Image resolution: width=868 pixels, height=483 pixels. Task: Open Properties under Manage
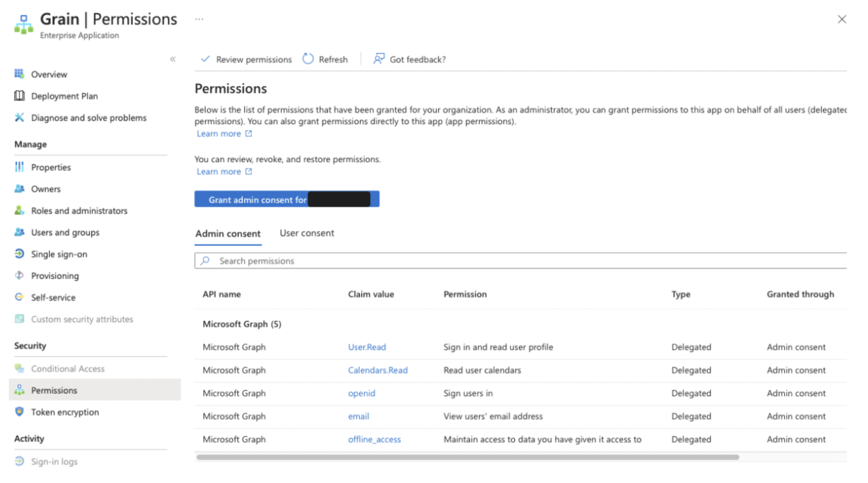click(x=51, y=167)
